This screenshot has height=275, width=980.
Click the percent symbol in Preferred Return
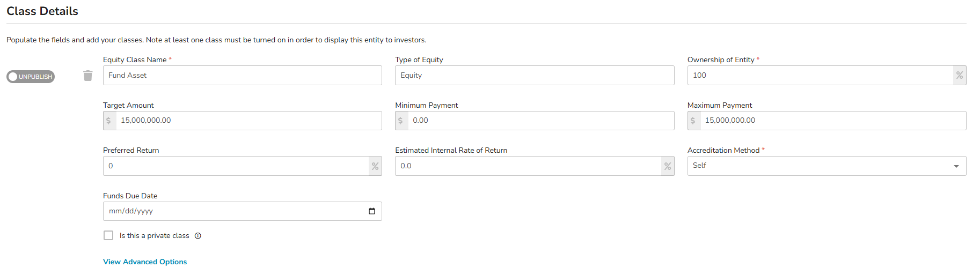[x=375, y=166]
